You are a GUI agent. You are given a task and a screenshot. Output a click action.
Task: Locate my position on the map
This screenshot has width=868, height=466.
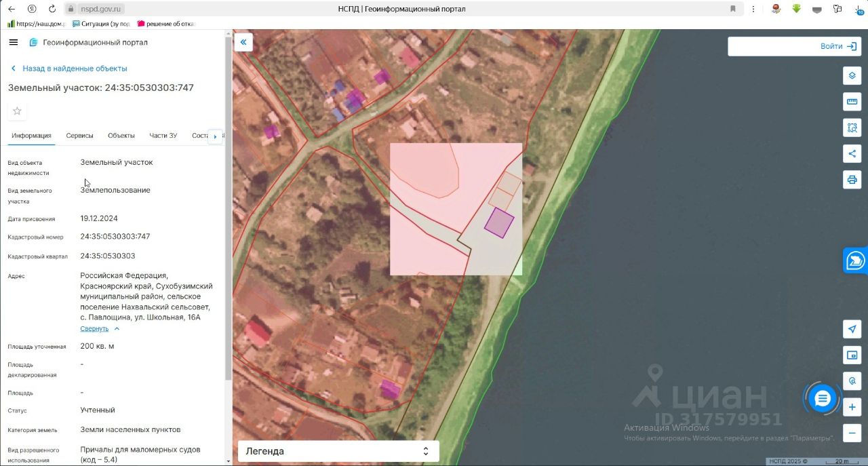(x=852, y=329)
